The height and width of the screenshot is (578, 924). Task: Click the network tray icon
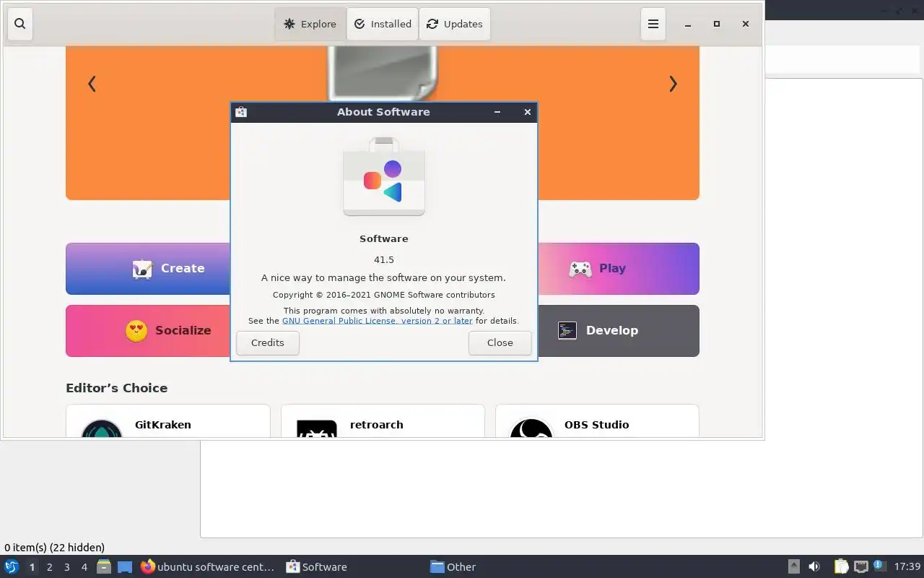(860, 567)
